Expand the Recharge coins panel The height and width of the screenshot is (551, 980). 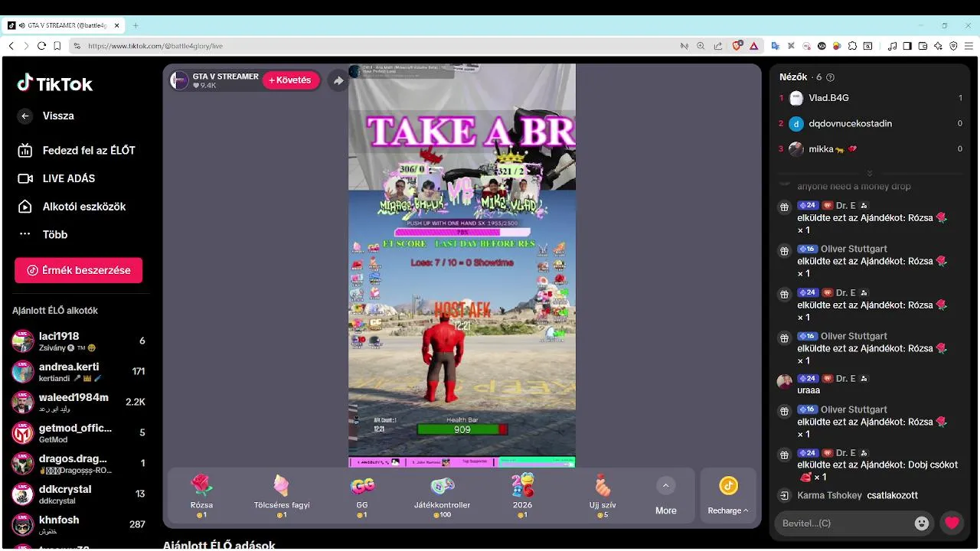click(728, 496)
